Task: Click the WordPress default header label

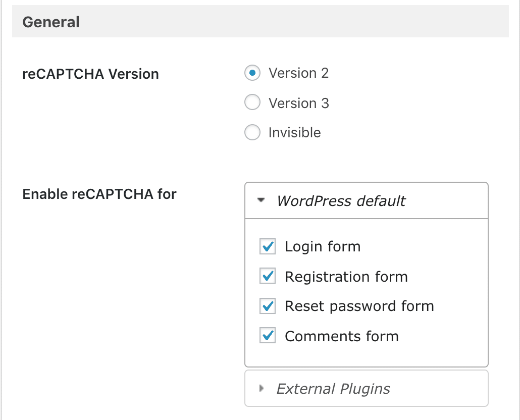Action: 341,201
